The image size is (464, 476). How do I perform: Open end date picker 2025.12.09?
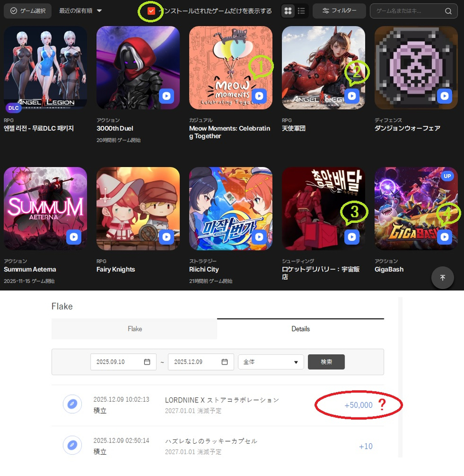tap(201, 362)
